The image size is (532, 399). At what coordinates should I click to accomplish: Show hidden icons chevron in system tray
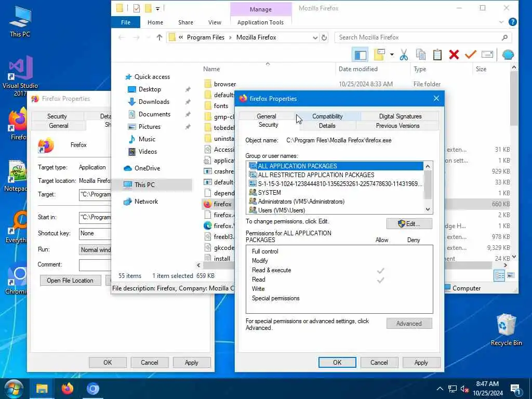(440, 389)
